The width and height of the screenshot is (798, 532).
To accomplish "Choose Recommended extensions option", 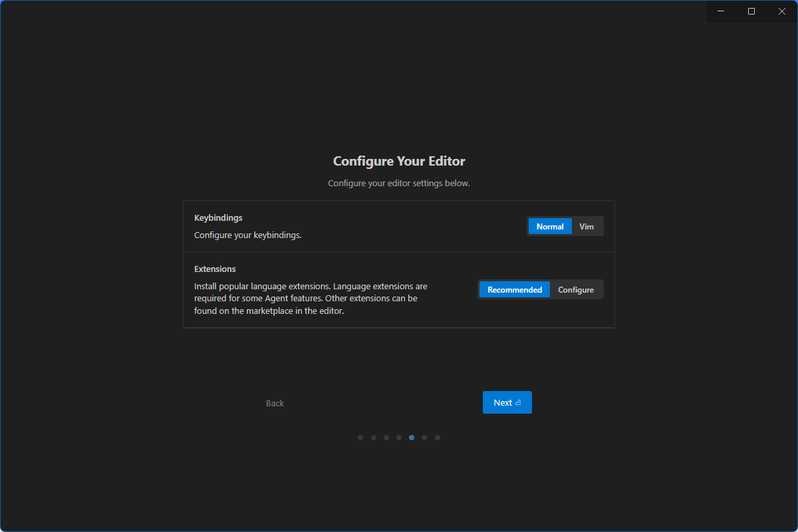I will tap(515, 290).
